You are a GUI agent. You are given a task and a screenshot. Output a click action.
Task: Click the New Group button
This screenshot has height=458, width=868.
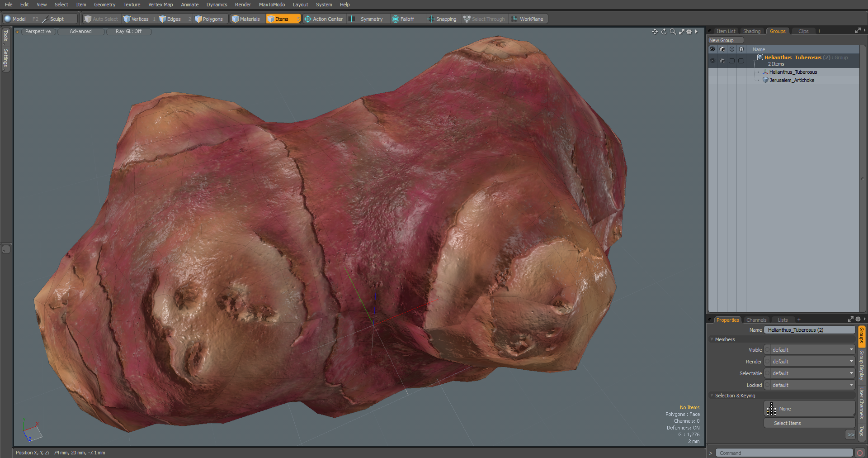coord(726,40)
